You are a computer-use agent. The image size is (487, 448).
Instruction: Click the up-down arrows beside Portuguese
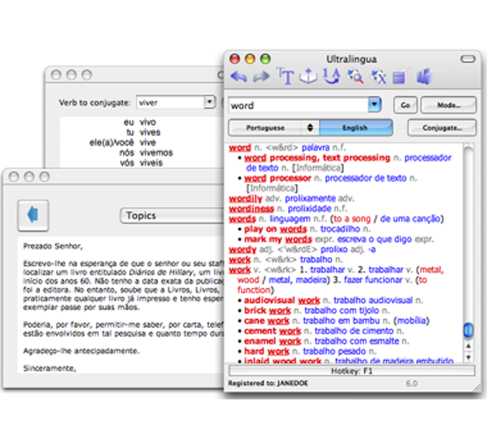[310, 127]
